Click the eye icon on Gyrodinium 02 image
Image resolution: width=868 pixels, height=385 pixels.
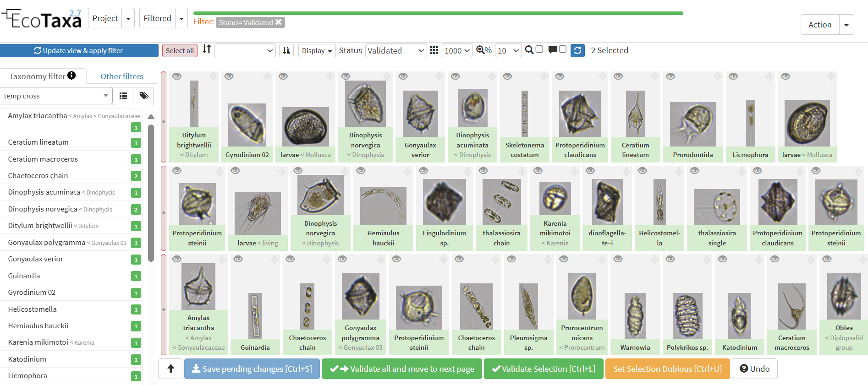coord(229,76)
